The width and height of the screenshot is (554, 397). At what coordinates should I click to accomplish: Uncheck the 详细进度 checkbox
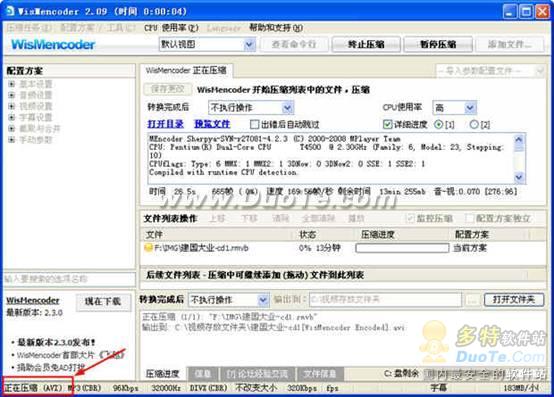pos(388,124)
